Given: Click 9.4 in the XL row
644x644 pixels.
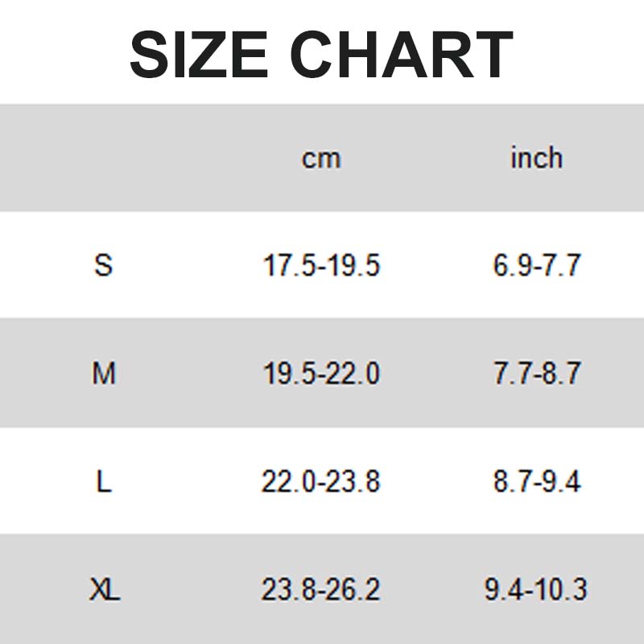Looking at the screenshot, I should click(502, 591).
